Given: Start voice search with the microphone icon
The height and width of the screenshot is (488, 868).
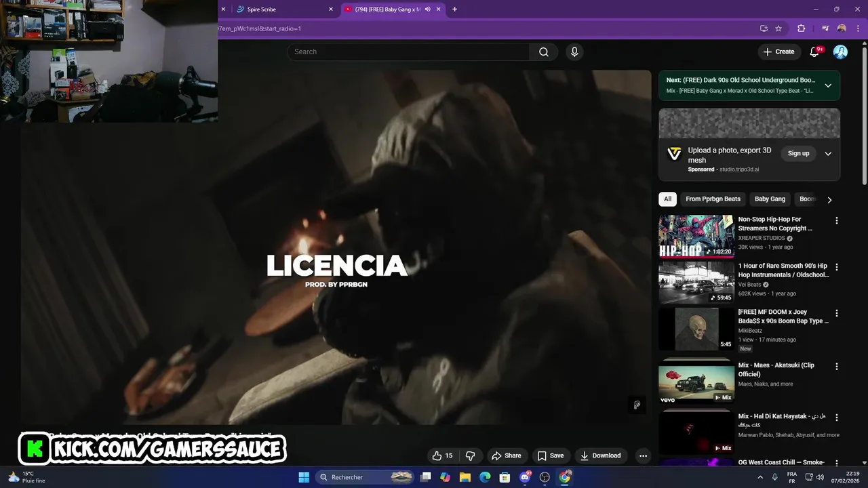Looking at the screenshot, I should coord(574,52).
